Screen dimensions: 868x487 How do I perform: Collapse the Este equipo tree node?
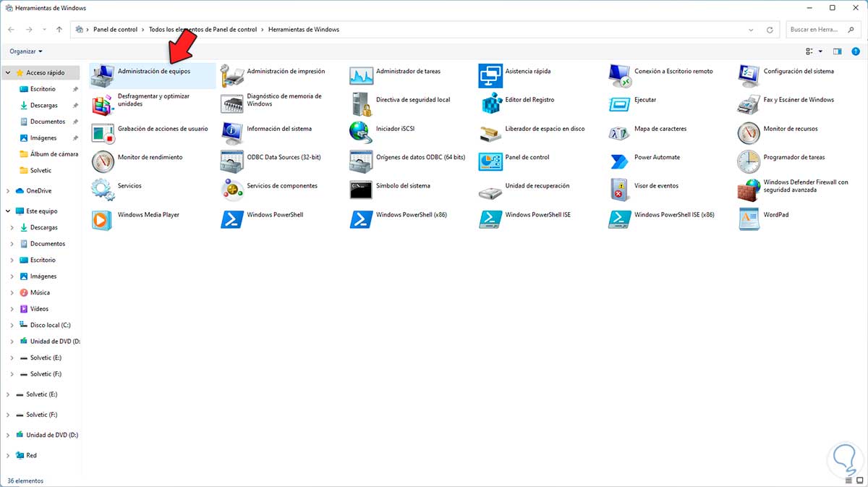click(8, 211)
